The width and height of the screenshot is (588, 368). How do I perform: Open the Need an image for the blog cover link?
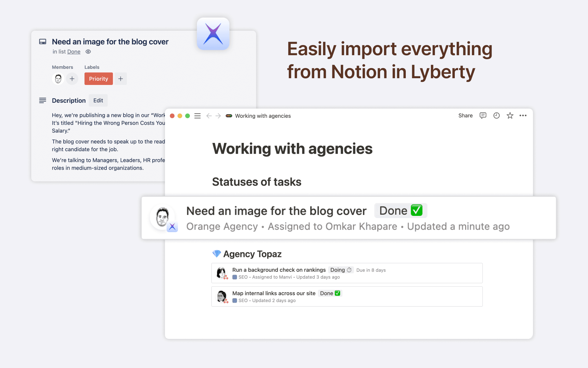click(x=276, y=211)
